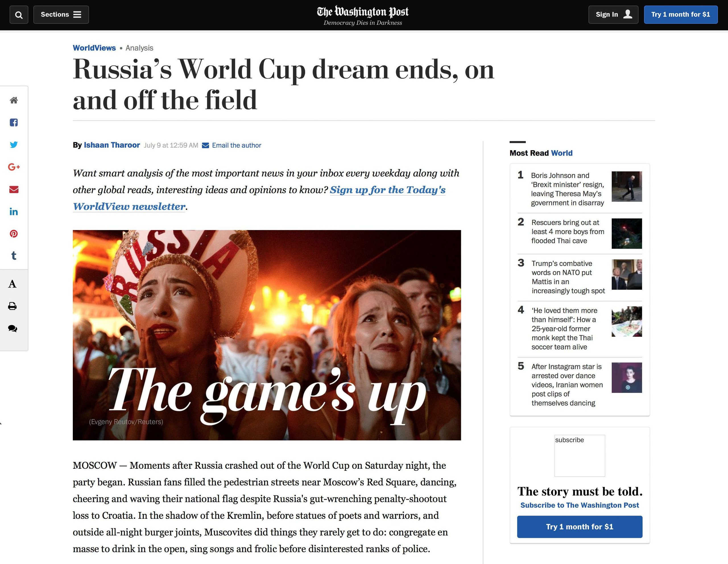Go home via sidebar house icon
728x564 pixels.
[14, 100]
